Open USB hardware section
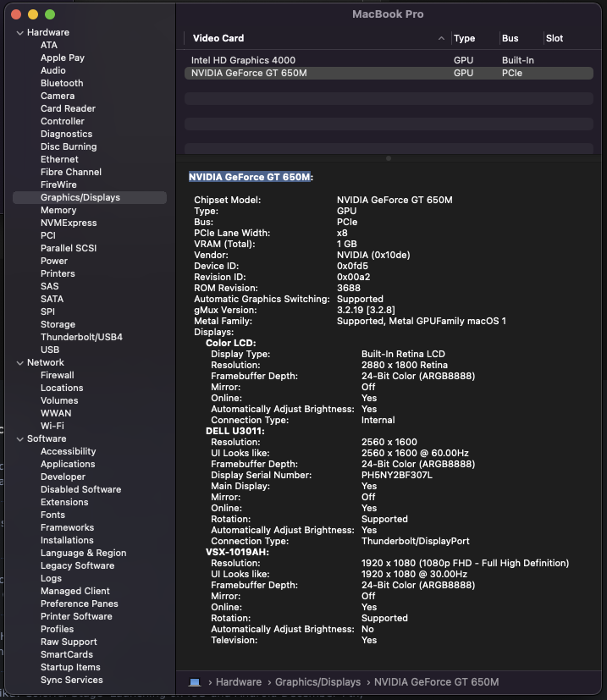Screen dimensions: 607x700 (x=50, y=350)
